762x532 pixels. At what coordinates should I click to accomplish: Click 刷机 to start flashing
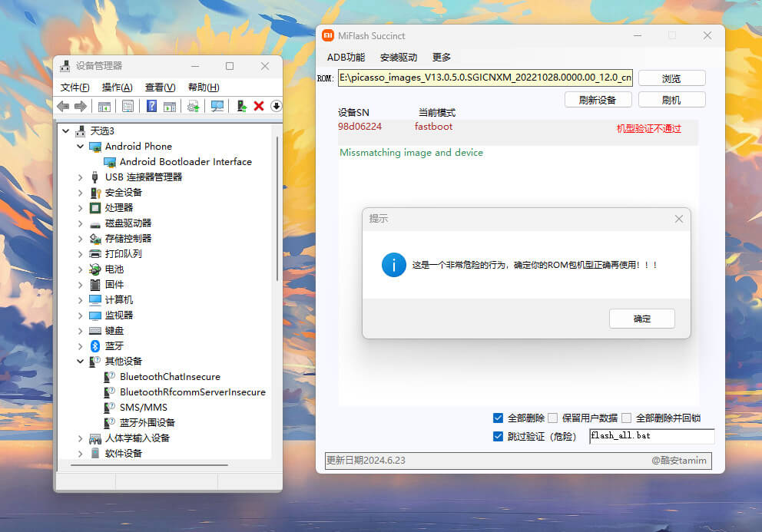[x=672, y=100]
